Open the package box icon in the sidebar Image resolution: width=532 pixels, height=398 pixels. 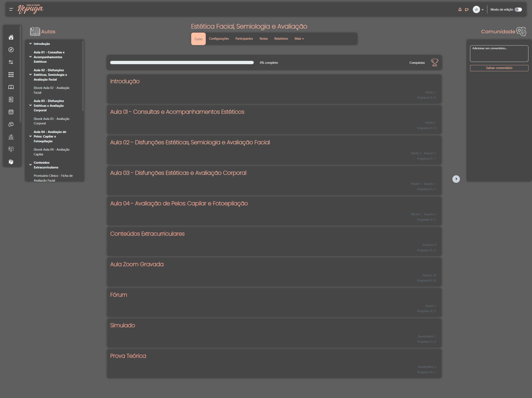[11, 162]
